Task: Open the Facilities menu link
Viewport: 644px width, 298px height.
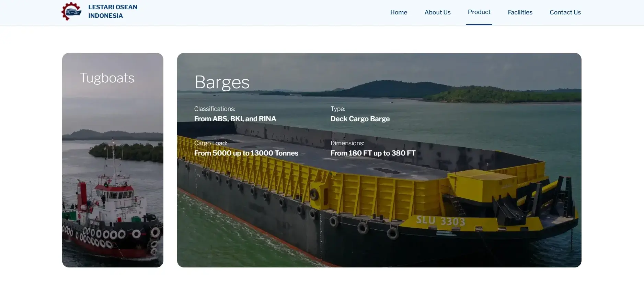Action: 520,12
